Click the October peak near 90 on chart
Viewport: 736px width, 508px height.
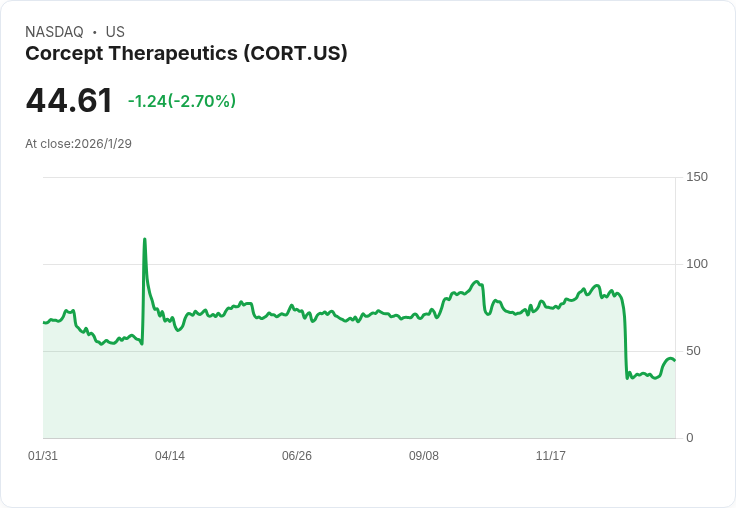pos(476,282)
